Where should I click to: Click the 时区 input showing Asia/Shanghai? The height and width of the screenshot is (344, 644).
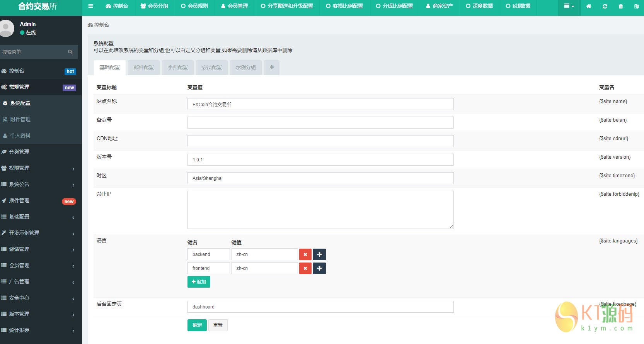tap(320, 178)
